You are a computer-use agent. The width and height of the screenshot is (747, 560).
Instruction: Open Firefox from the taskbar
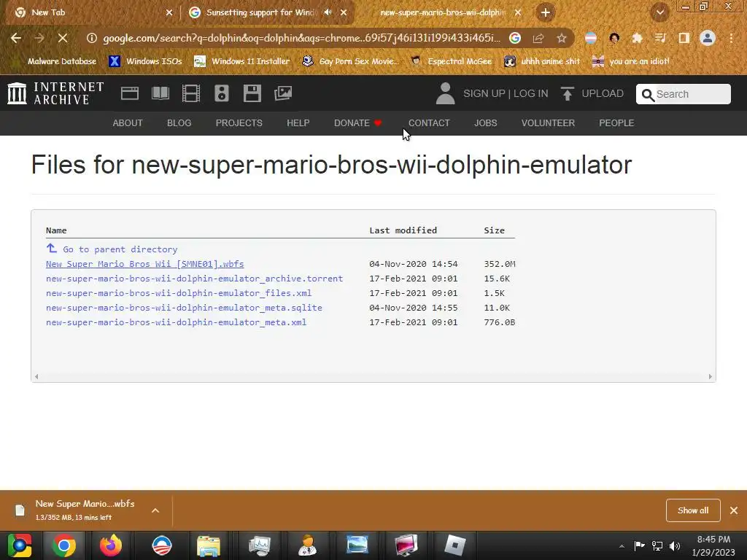click(x=111, y=545)
